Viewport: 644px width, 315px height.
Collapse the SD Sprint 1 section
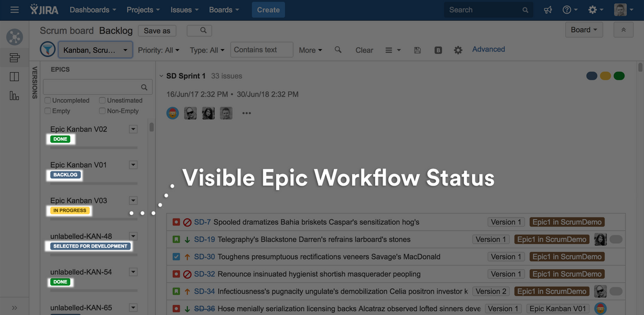point(161,76)
